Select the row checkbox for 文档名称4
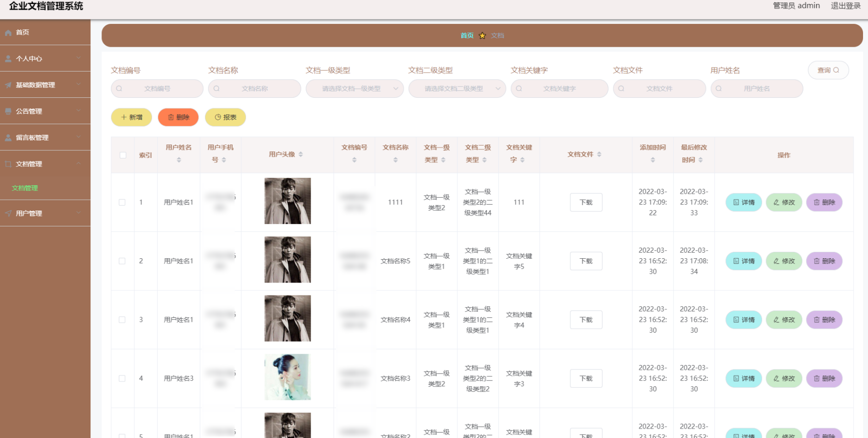 (122, 320)
